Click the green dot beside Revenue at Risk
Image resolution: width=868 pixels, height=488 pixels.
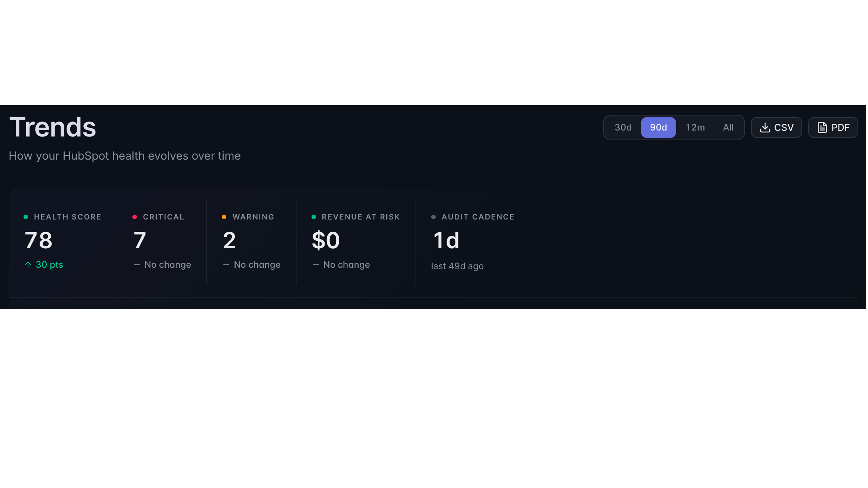point(314,217)
